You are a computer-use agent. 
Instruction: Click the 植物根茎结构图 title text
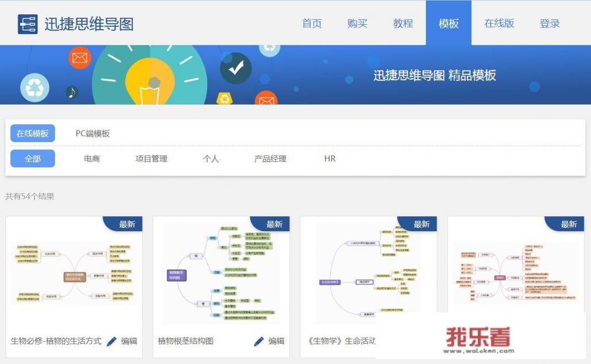point(185,341)
